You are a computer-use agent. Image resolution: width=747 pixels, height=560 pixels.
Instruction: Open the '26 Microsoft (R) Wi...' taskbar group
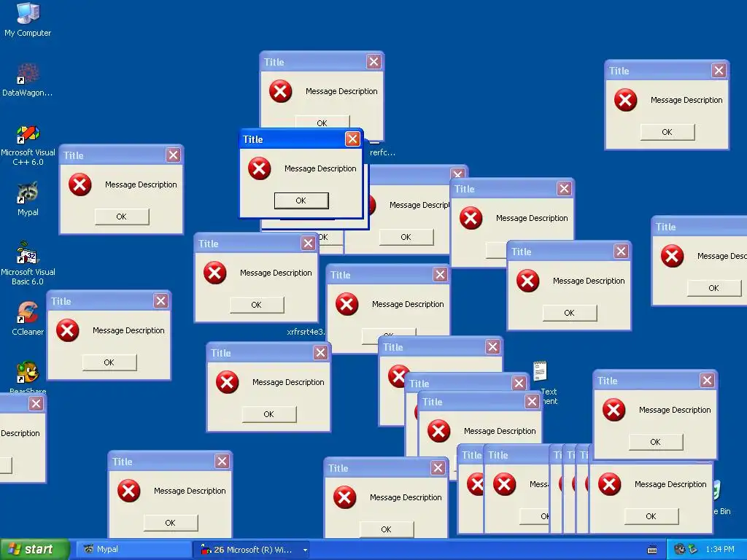point(251,550)
